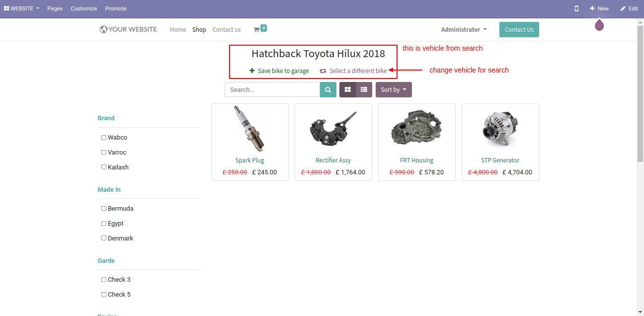
Task: Focus the product Search field
Action: [272, 89]
